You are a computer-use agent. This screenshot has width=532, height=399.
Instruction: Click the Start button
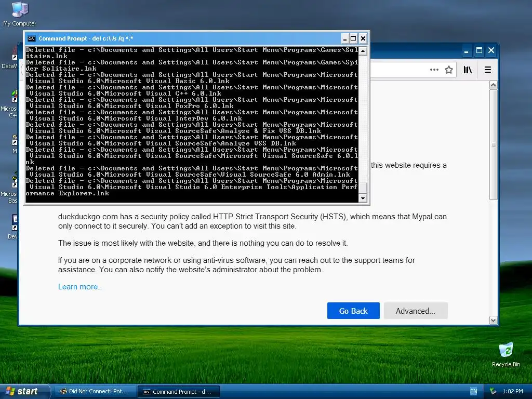pyautogui.click(x=24, y=392)
